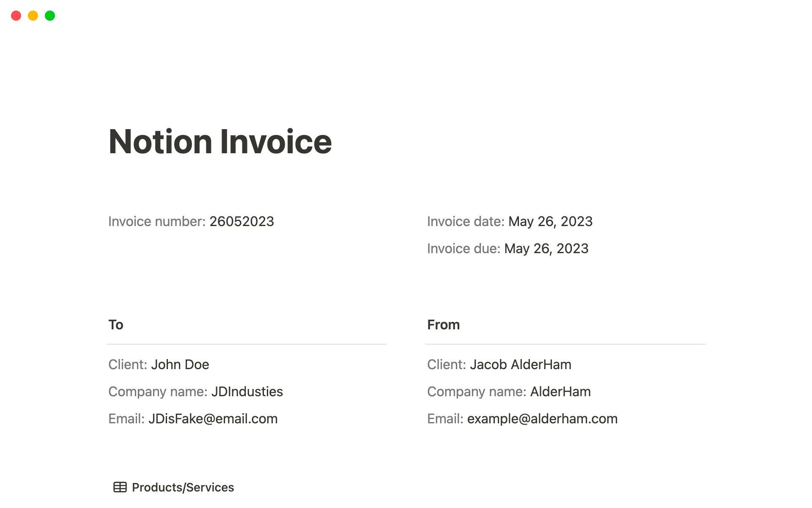This screenshot has height=508, width=812.
Task: Maximize the window using the green button
Action: (x=50, y=16)
